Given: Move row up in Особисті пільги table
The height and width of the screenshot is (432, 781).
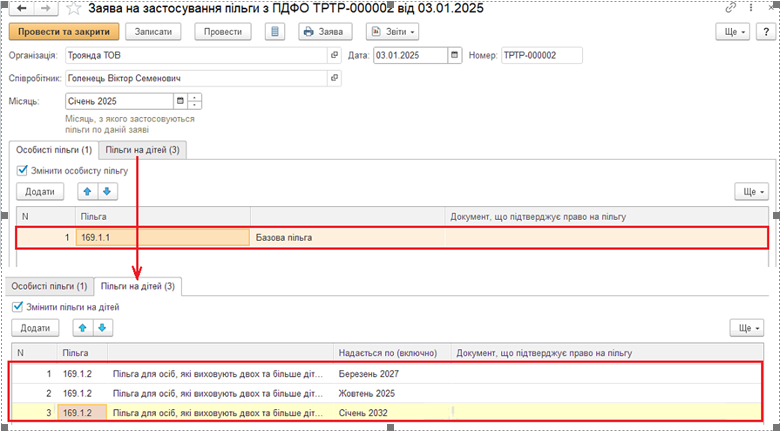Looking at the screenshot, I should pos(85,191).
